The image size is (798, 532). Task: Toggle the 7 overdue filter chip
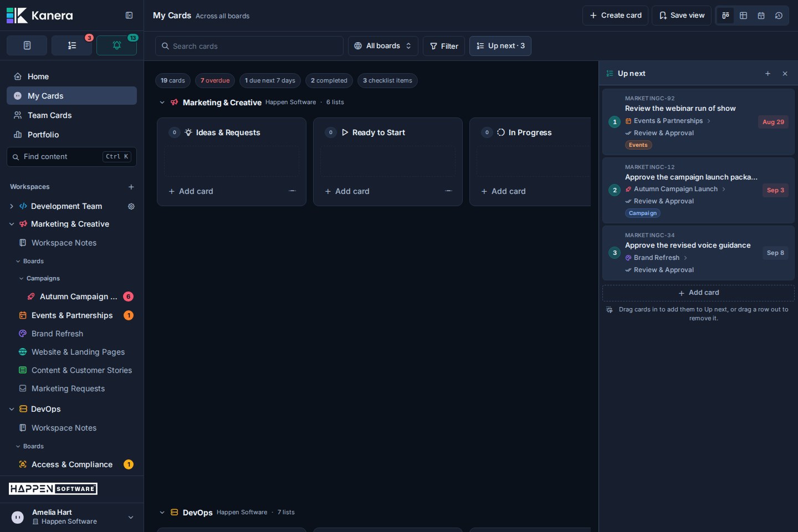coord(215,80)
